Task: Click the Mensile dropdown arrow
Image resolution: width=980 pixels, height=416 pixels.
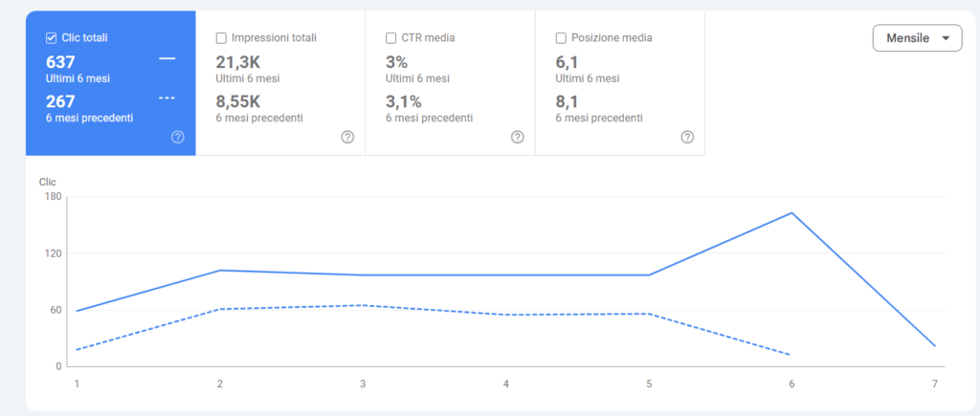Action: (946, 38)
